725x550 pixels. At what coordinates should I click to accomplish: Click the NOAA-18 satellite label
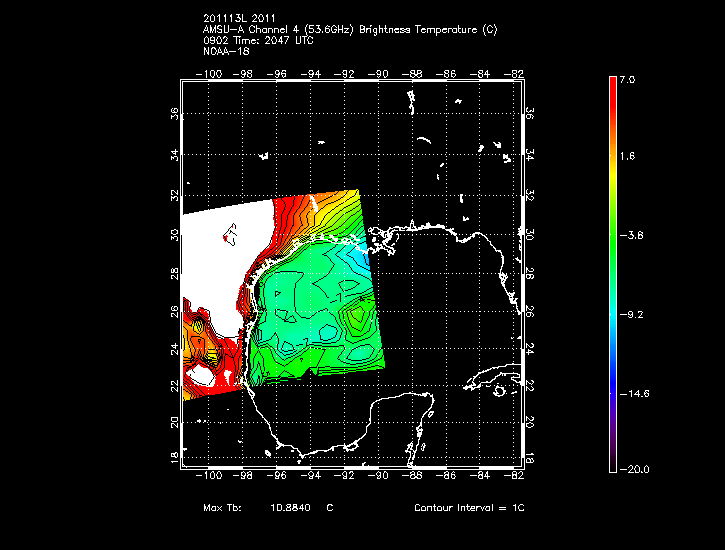pos(225,52)
